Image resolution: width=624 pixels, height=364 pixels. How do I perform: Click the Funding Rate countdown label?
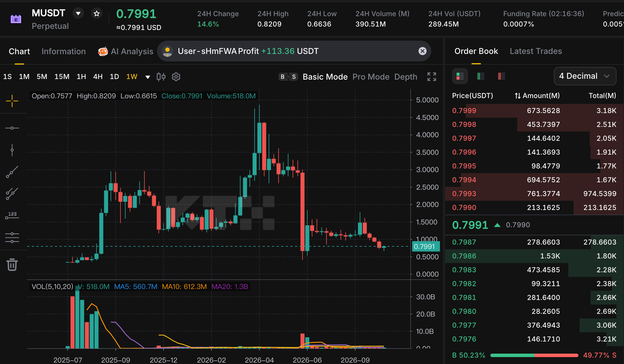543,14
